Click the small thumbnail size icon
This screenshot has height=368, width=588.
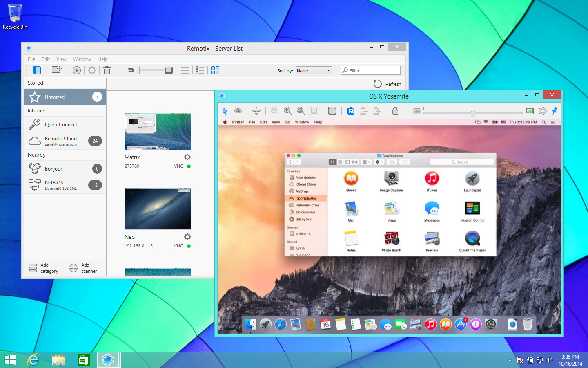click(131, 70)
